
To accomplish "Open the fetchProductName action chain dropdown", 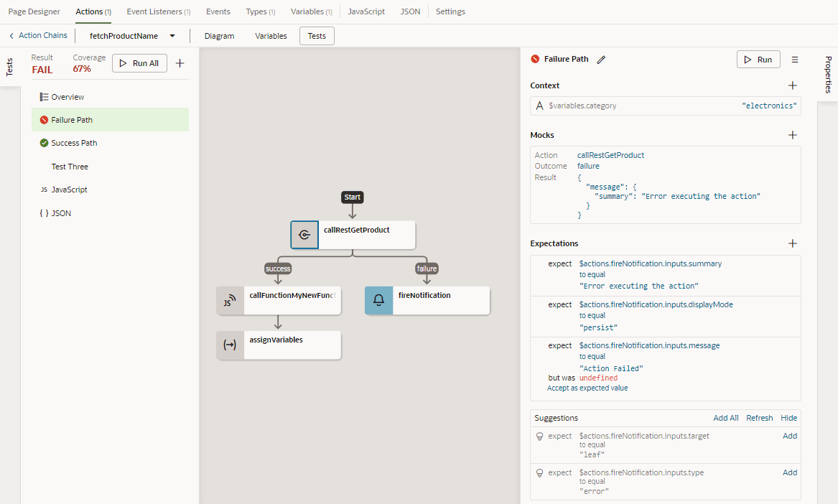I will 172,36.
